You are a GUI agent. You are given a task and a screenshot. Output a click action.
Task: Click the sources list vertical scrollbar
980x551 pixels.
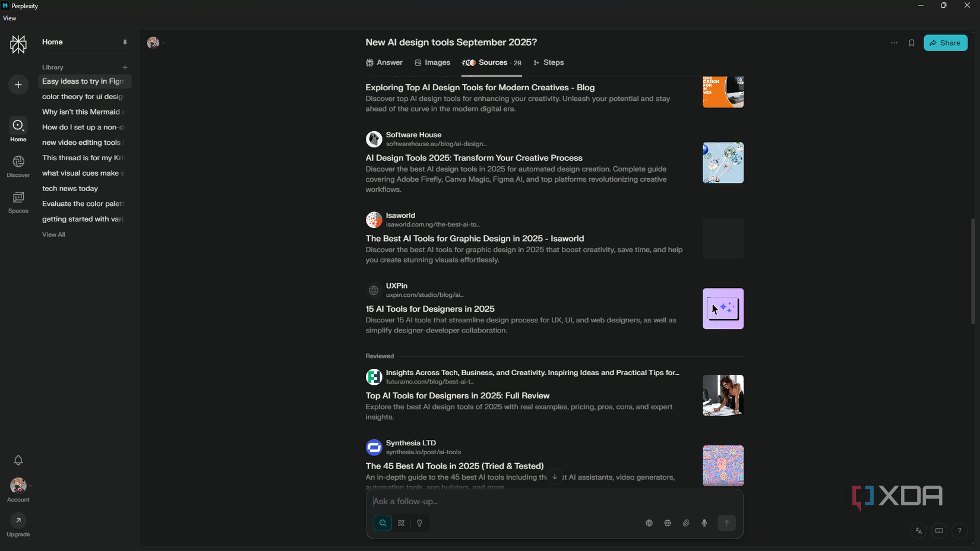pyautogui.click(x=973, y=271)
